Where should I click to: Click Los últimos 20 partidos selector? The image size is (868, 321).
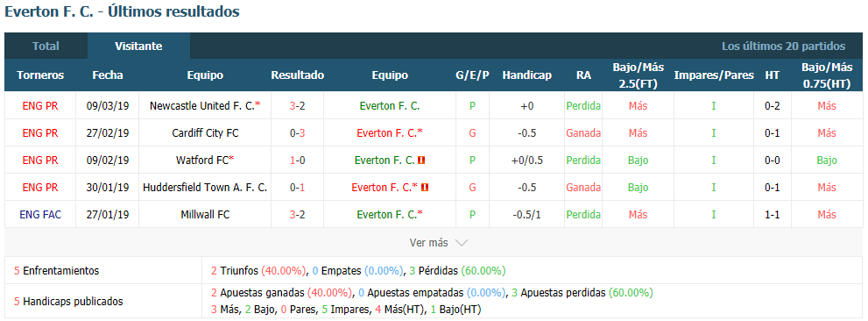[x=783, y=46]
